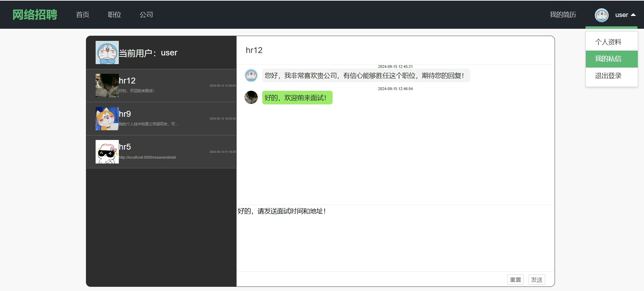Viewport: 644px width, 291px height.
Task: Click hr avatar beside green reply bubble
Action: click(251, 97)
